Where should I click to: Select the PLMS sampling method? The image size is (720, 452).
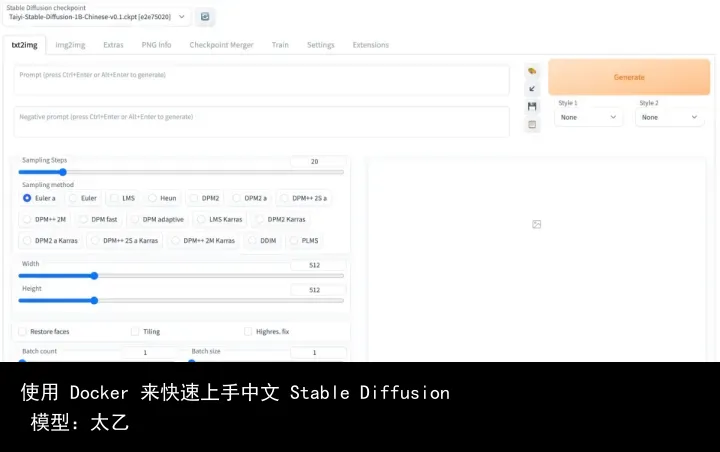(x=304, y=240)
